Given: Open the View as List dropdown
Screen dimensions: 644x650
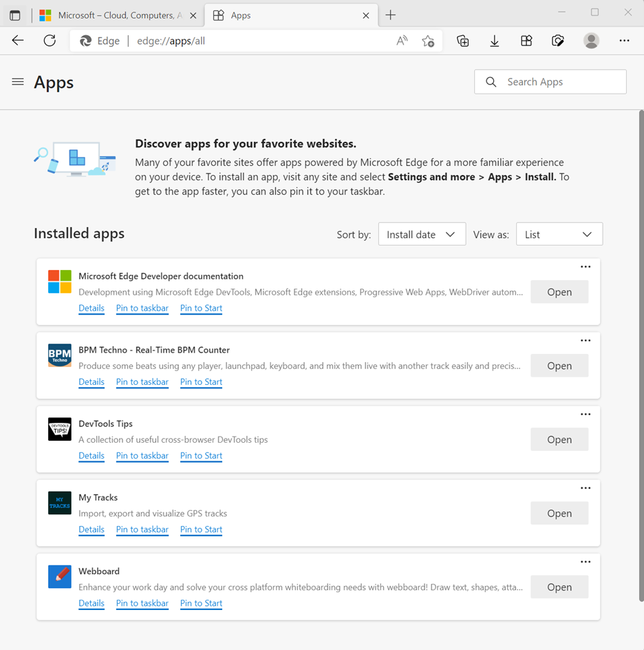Looking at the screenshot, I should pos(559,234).
